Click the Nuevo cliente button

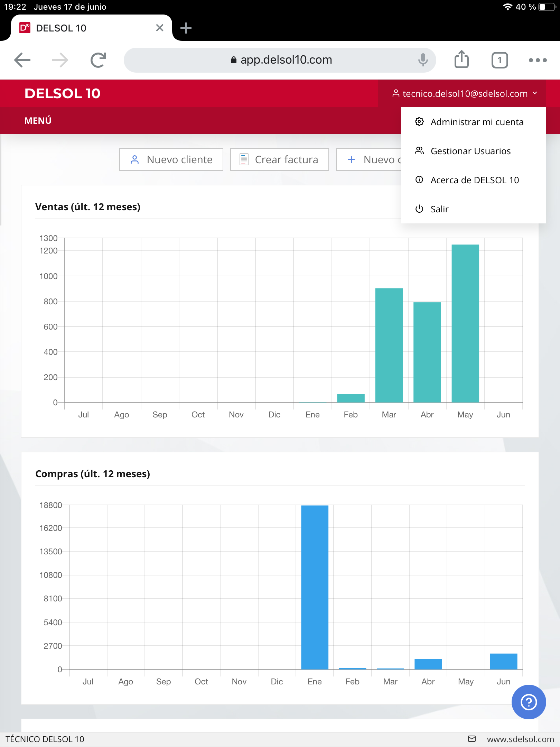[171, 159]
